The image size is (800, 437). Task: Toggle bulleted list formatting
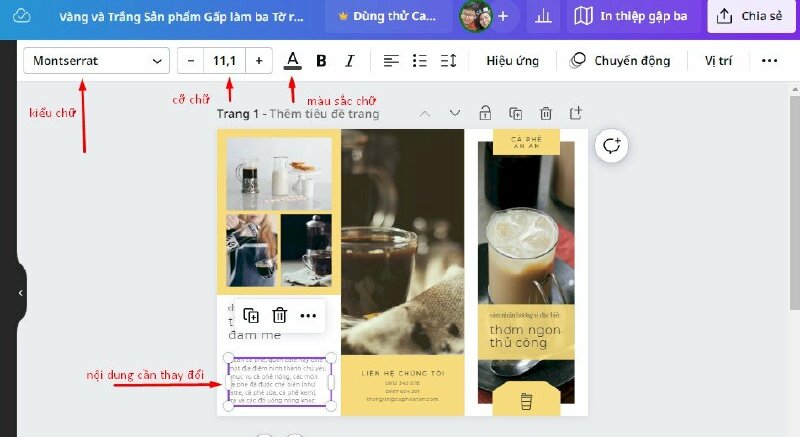(420, 61)
